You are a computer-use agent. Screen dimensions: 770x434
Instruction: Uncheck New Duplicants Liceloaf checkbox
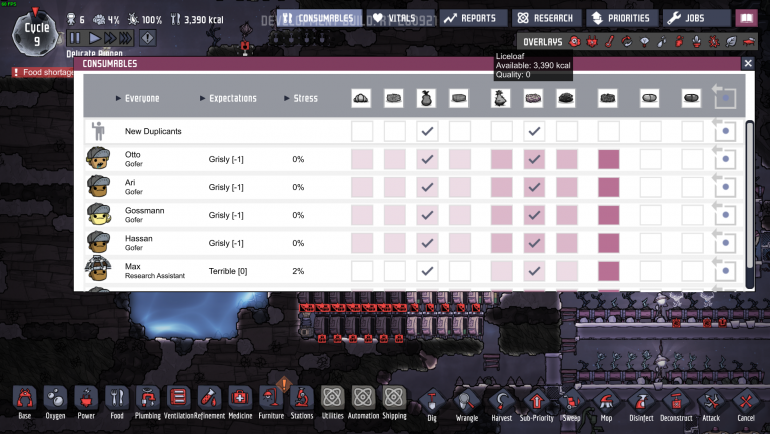coord(534,131)
